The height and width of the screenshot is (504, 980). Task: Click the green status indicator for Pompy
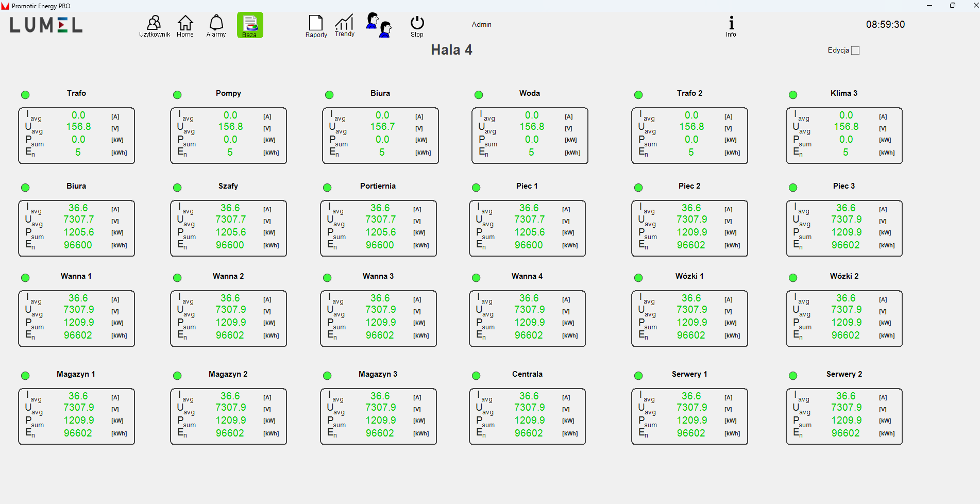click(x=177, y=95)
